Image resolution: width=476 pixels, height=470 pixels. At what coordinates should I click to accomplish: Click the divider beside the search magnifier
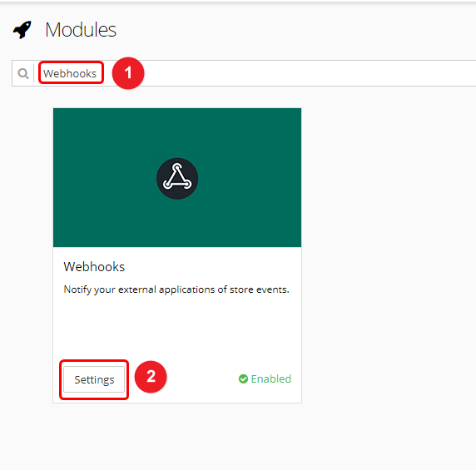tap(33, 73)
